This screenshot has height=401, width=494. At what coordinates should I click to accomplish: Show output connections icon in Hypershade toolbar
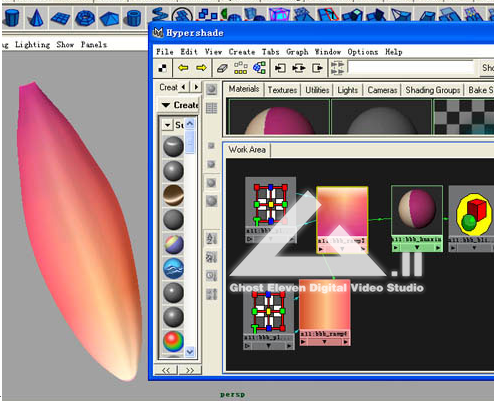[x=317, y=68]
